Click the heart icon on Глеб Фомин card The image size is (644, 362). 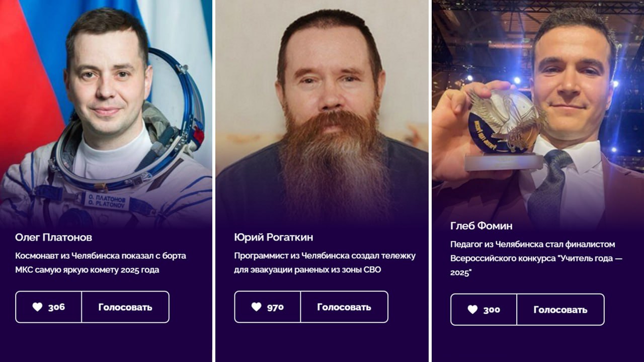point(472,310)
